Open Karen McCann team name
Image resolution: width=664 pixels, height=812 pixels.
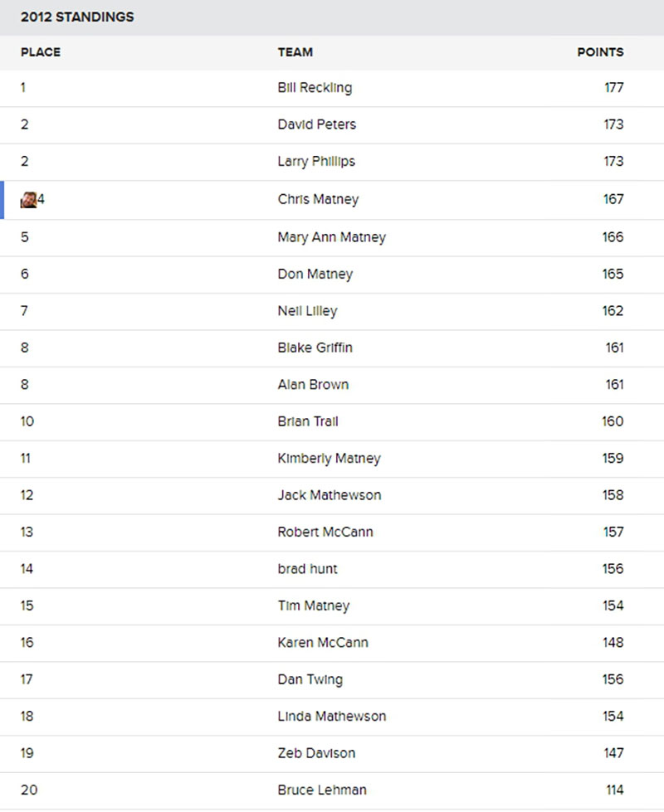click(x=323, y=642)
